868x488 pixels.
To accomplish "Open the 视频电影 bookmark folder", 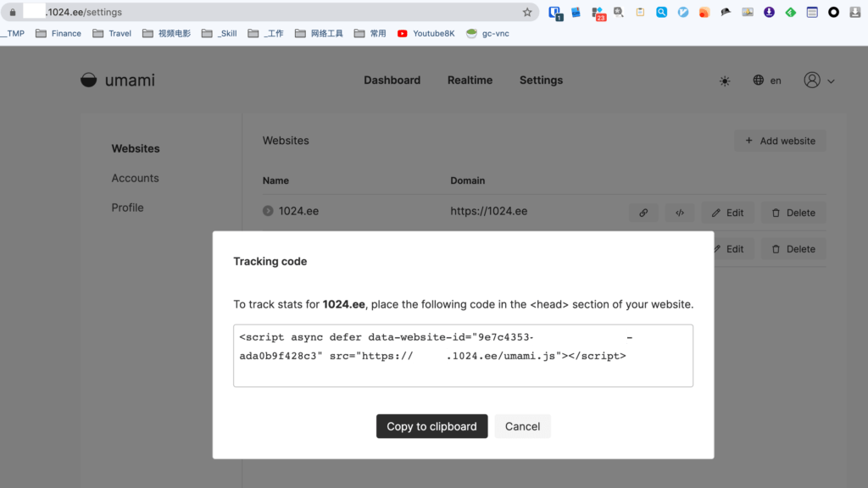I will tap(166, 33).
